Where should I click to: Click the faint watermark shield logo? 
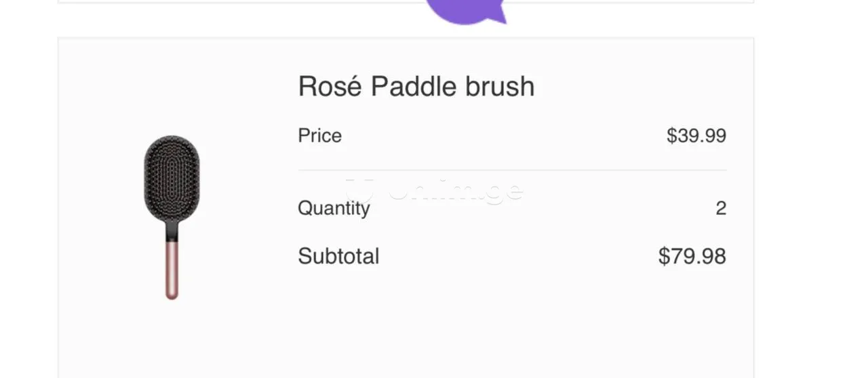(x=359, y=189)
